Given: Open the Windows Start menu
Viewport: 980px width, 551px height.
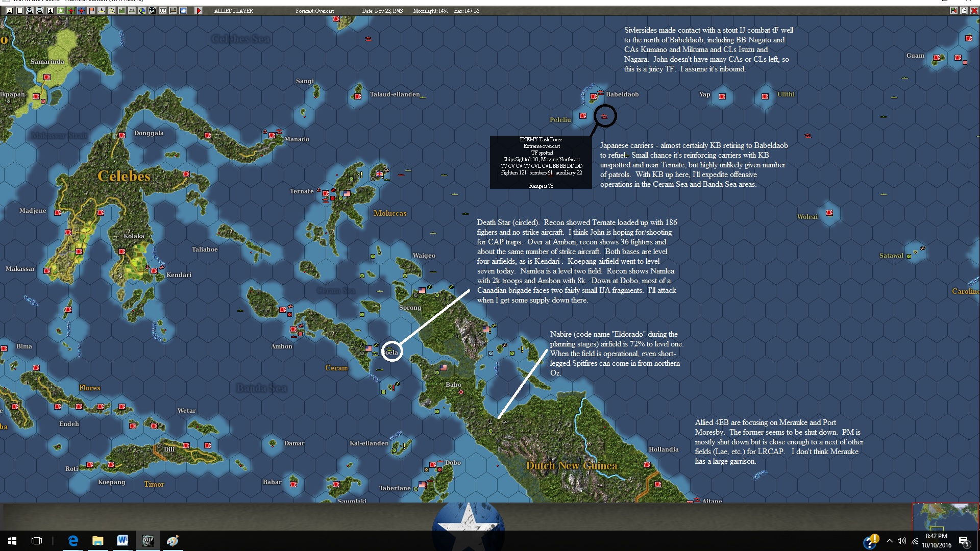Looking at the screenshot, I should pos(12,541).
